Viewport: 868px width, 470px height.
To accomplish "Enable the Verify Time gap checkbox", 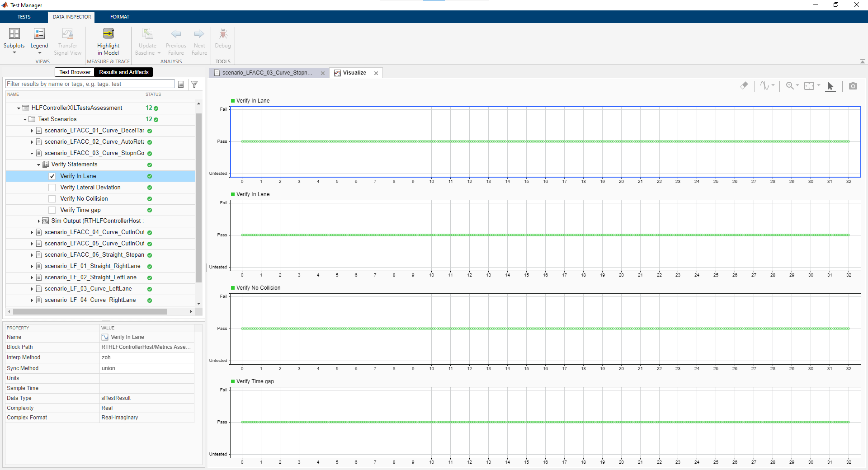I will (x=52, y=210).
